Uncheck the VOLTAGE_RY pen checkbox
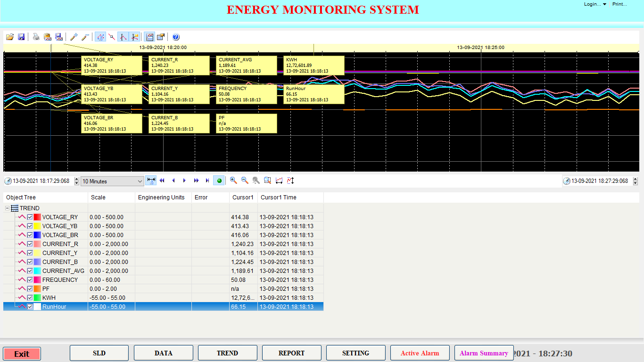 click(x=30, y=217)
